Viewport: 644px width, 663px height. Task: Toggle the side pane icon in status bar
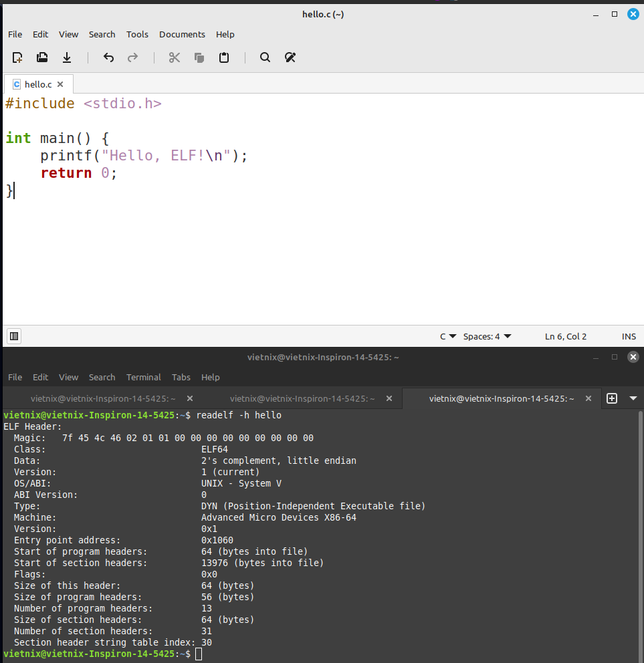point(14,336)
